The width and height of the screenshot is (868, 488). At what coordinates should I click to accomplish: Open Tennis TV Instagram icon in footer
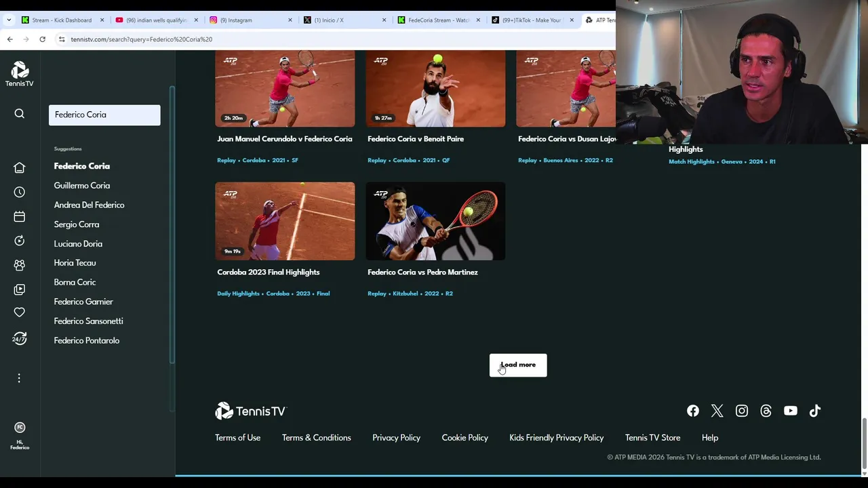pyautogui.click(x=742, y=411)
